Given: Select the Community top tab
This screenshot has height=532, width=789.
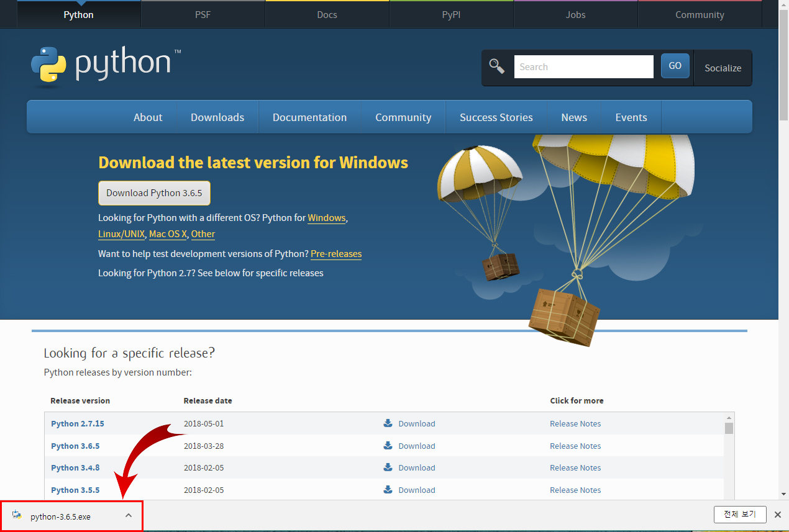Looking at the screenshot, I should 700,14.
